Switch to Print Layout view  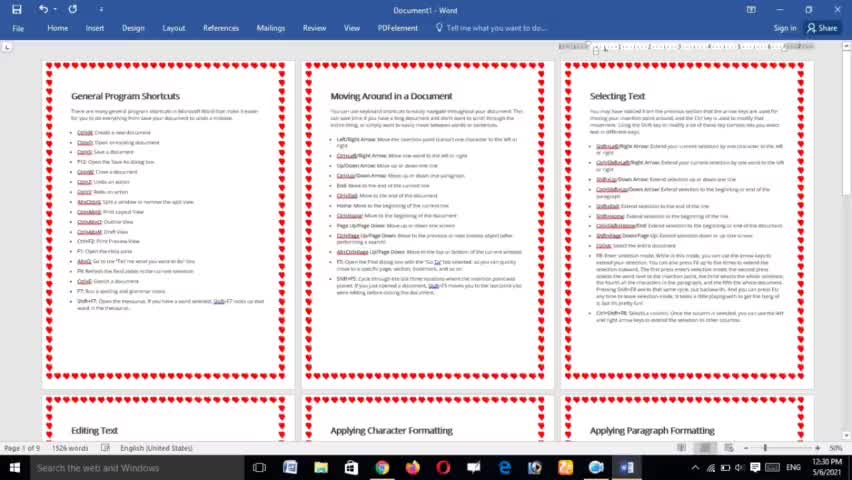click(x=705, y=448)
